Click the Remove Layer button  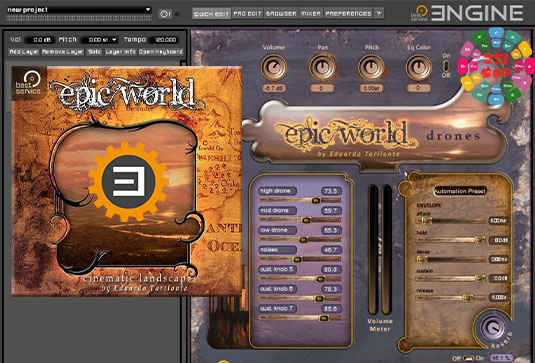63,52
